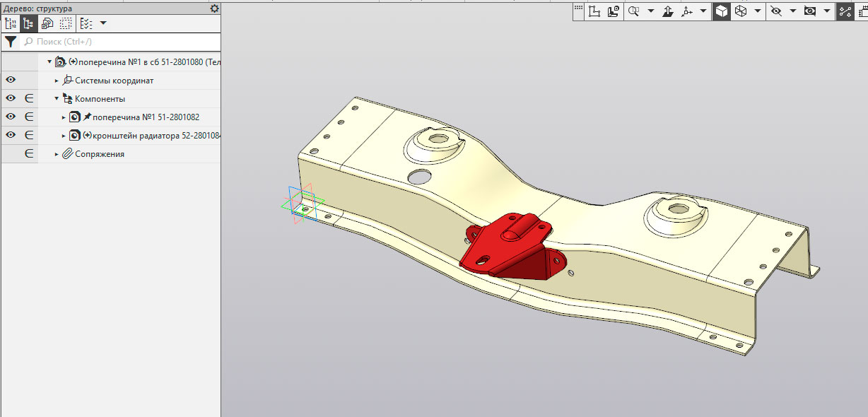The image size is (868, 417).
Task: Hide кронштейн радиатора via eye icon
Action: click(x=11, y=135)
